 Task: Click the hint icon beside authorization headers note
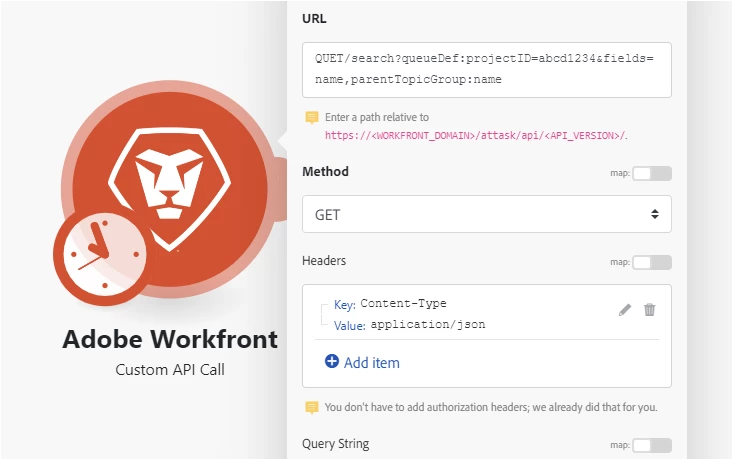312,407
